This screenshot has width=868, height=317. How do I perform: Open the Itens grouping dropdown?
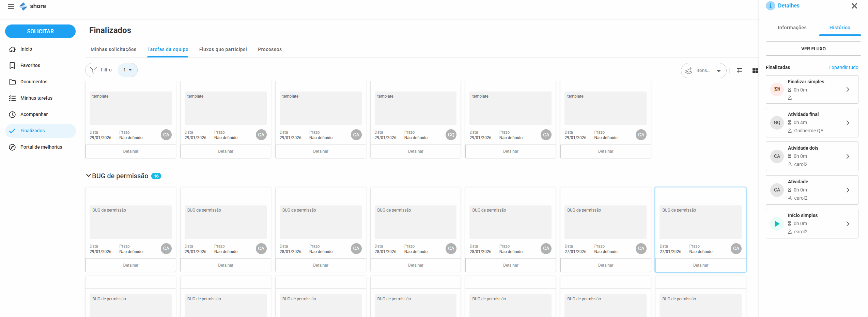click(x=703, y=71)
